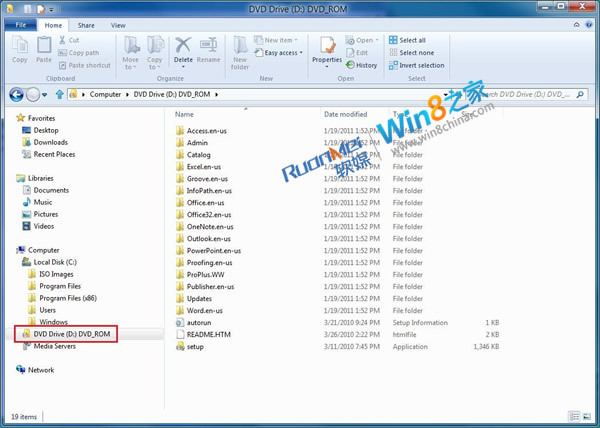Open the Open dropdown in ribbon
This screenshot has width=600, height=428.
362,40
